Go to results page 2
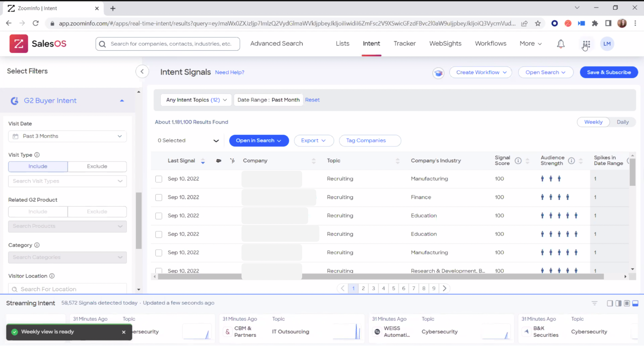Viewport: 644px width, 348px height. tap(363, 288)
